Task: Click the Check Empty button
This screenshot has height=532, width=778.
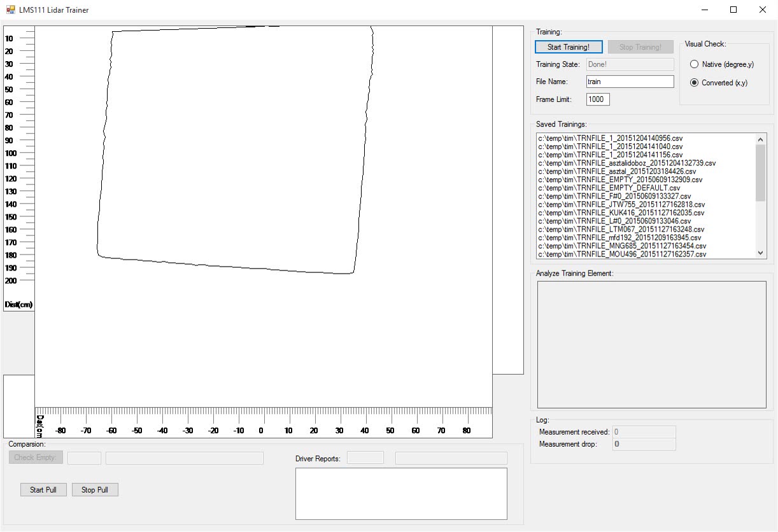Action: pyautogui.click(x=36, y=458)
